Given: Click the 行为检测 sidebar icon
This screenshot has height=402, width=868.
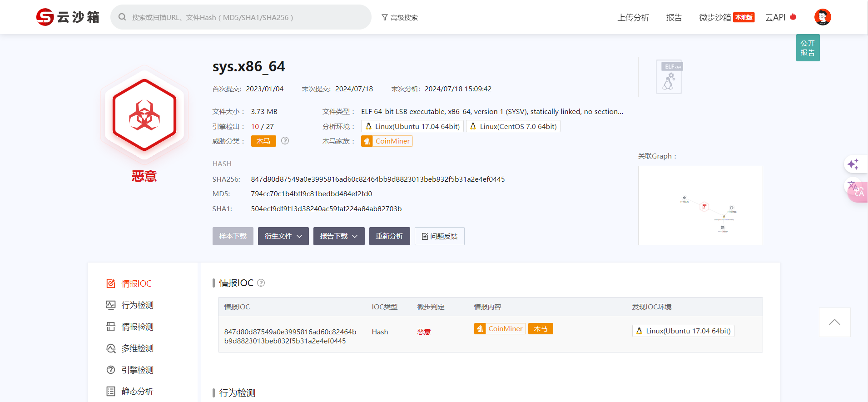Looking at the screenshot, I should (111, 305).
